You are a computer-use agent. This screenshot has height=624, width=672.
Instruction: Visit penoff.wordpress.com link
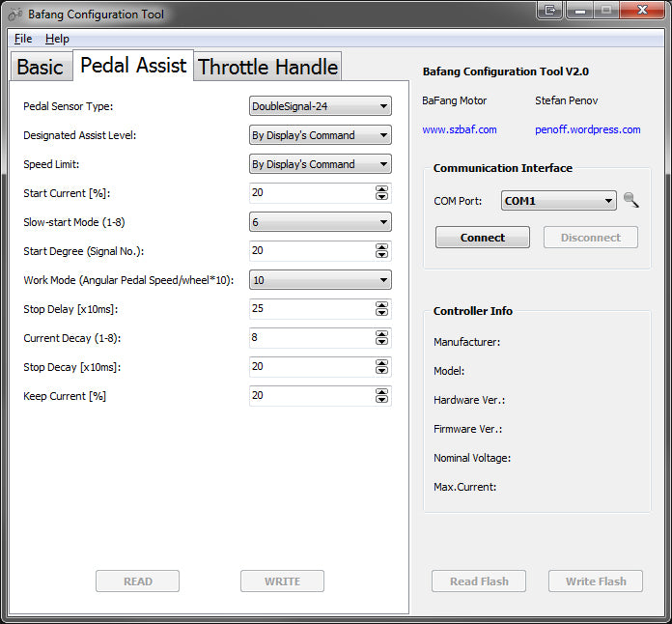click(x=587, y=129)
